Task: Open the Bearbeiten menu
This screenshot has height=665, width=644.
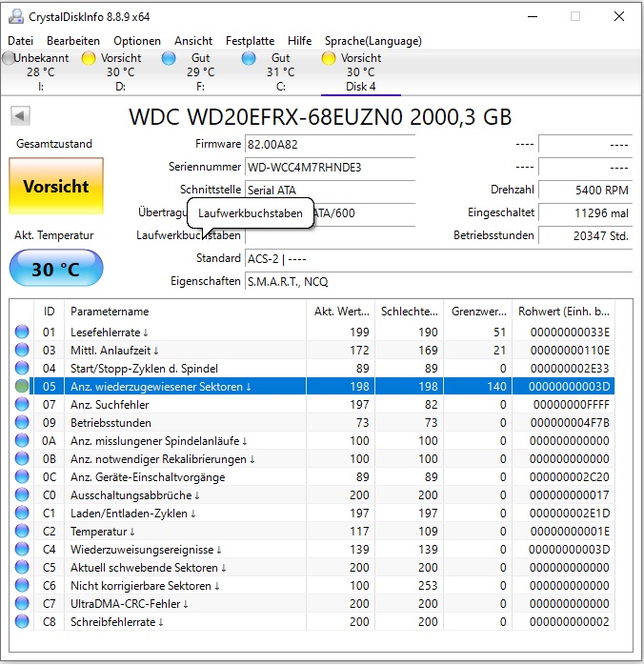Action: point(73,41)
